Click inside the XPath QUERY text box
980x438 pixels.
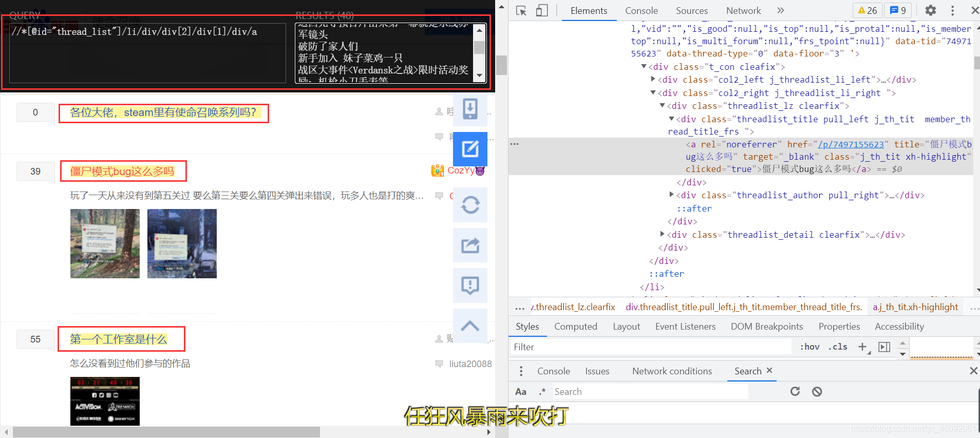(147, 53)
